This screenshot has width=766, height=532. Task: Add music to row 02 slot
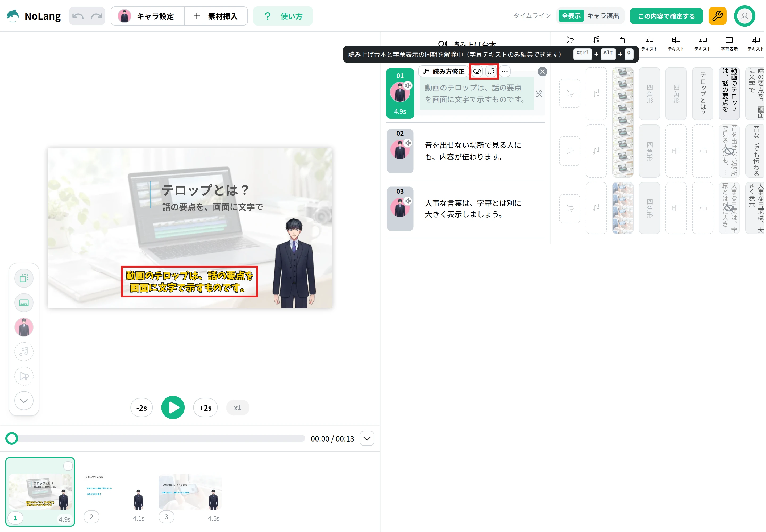coord(596,151)
